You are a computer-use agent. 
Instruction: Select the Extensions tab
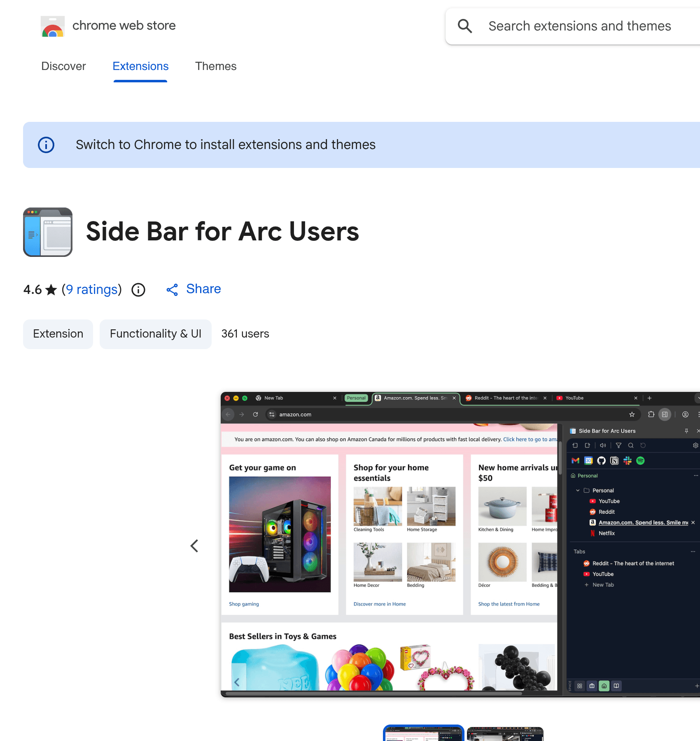point(140,66)
